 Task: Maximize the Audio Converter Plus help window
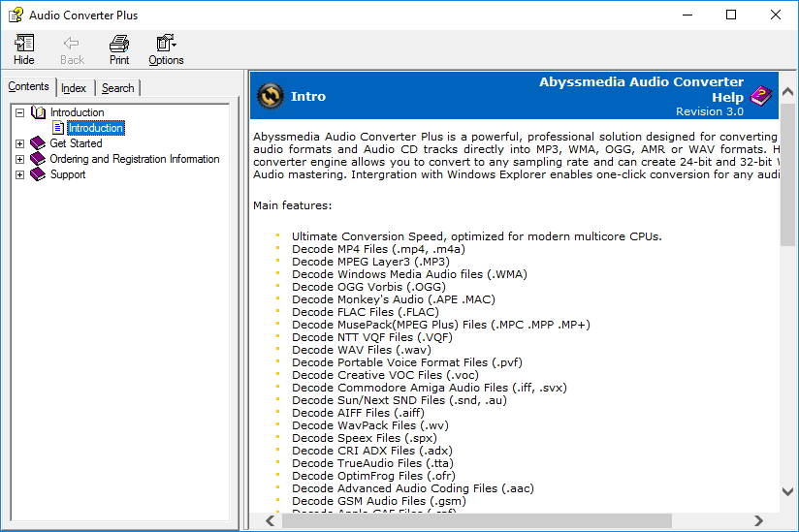[x=731, y=15]
